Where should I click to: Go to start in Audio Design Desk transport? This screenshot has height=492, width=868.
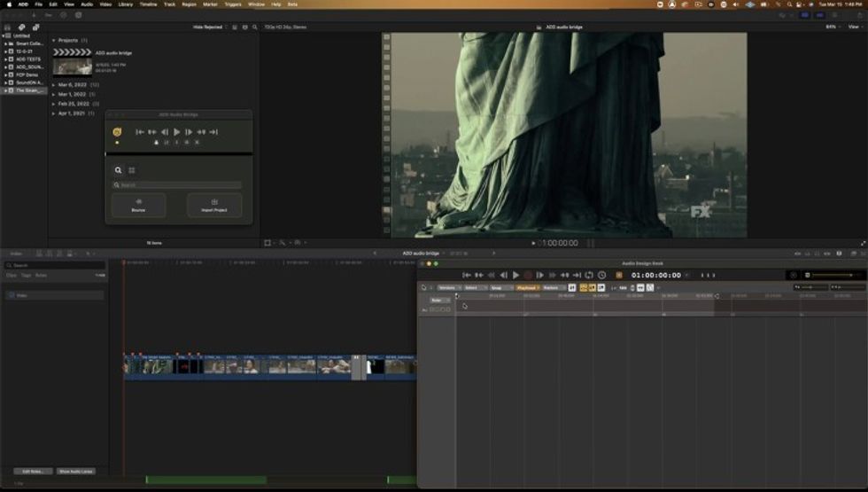[x=467, y=275]
